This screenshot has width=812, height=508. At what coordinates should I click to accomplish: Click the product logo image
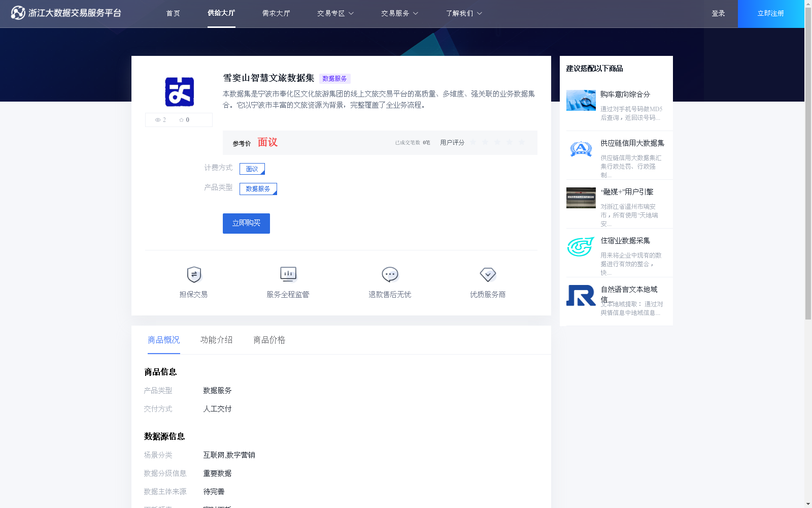[x=179, y=91]
